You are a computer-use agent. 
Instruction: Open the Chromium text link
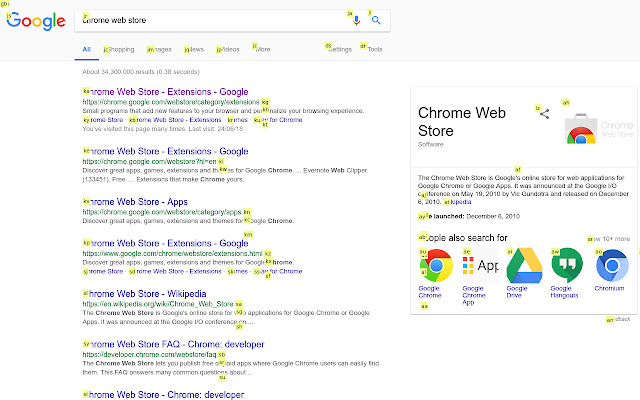tap(609, 289)
